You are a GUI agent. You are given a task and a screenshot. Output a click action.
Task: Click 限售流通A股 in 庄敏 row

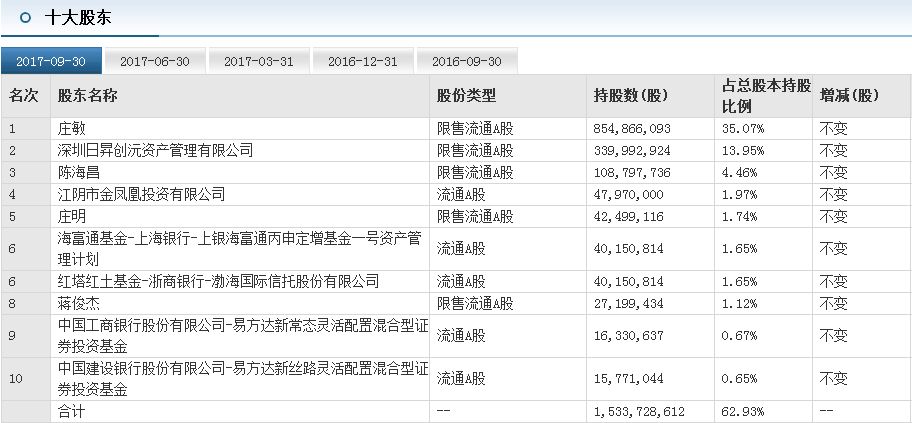(x=475, y=129)
